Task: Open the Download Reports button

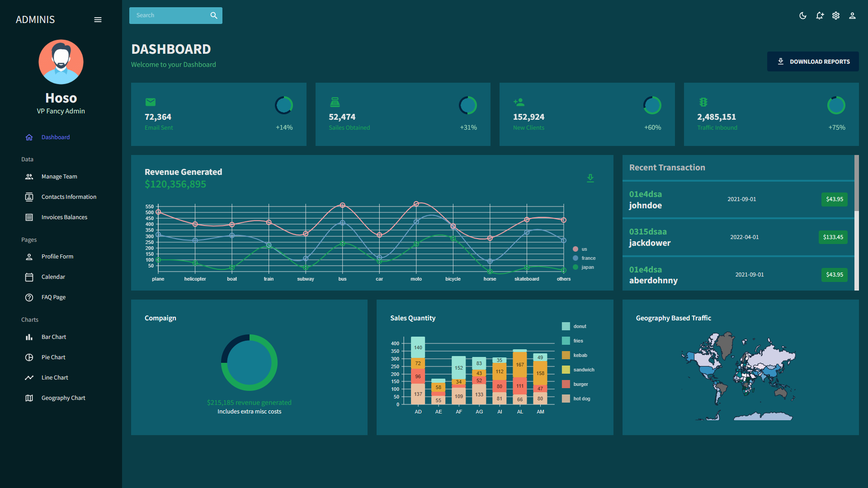Action: pos(813,61)
